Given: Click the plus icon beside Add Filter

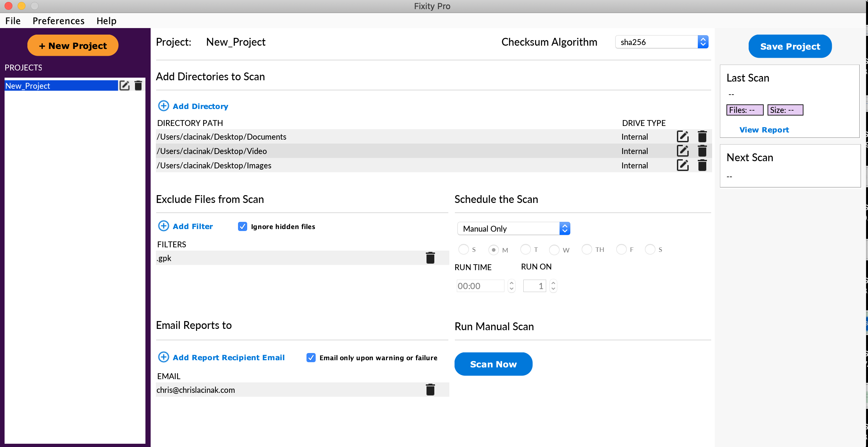Looking at the screenshot, I should click(x=163, y=226).
